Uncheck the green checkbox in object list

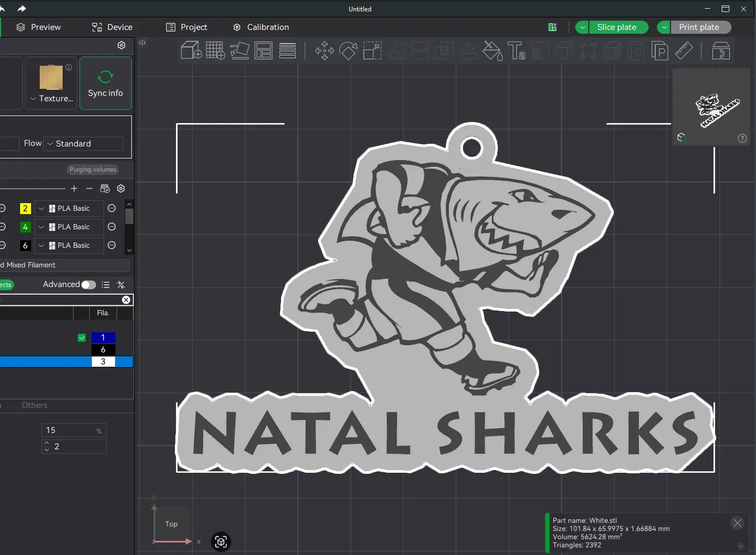[82, 338]
